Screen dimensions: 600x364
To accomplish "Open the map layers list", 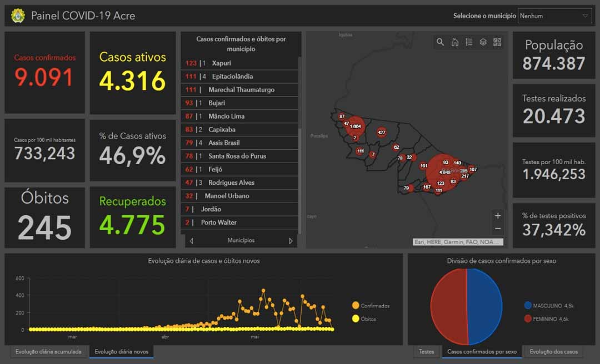I will tap(483, 42).
